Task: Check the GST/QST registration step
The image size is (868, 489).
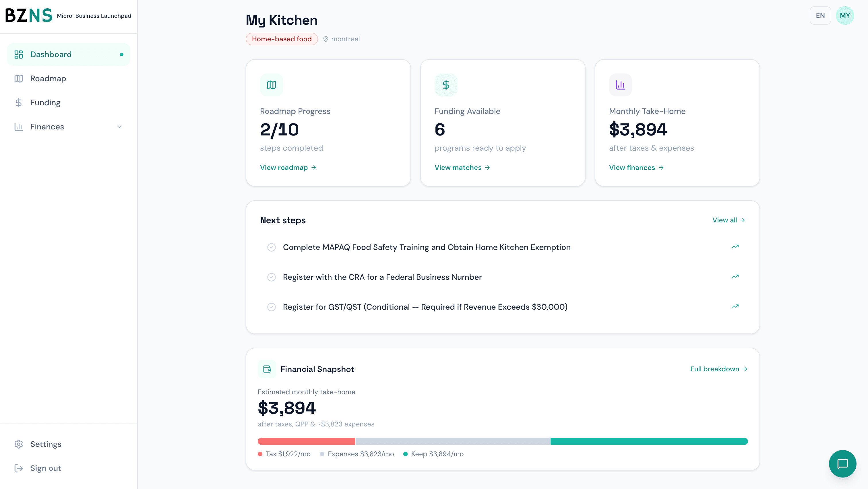Action: pyautogui.click(x=272, y=307)
